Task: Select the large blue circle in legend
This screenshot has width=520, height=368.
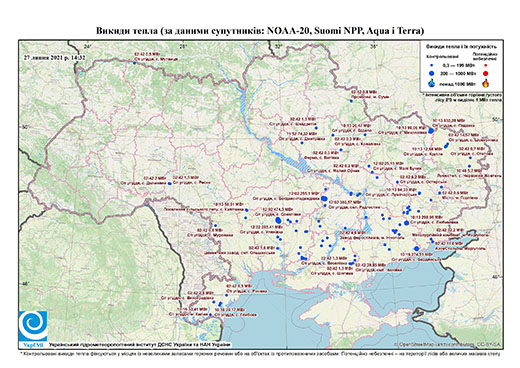Action: 432,74
